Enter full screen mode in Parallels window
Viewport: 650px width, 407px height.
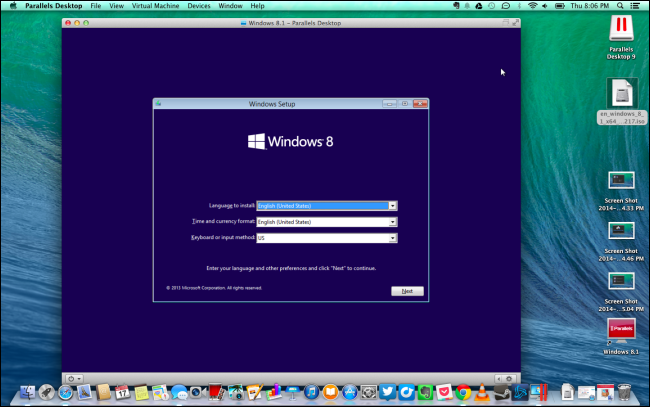(x=515, y=23)
